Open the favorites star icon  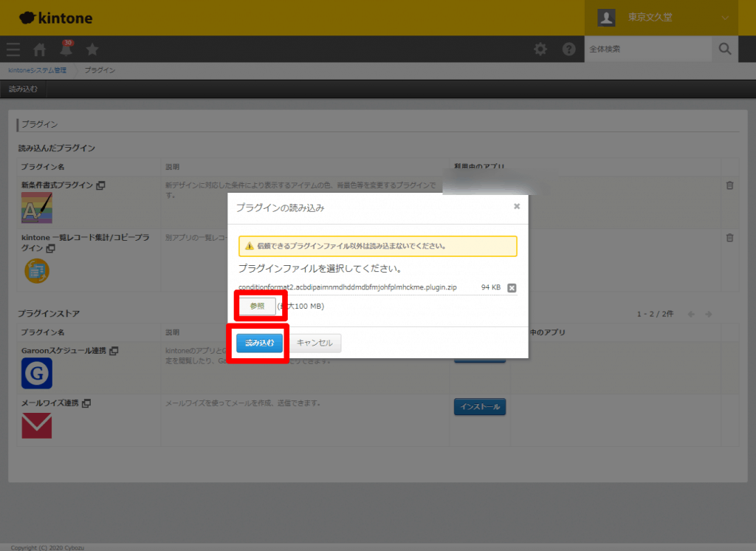click(92, 49)
